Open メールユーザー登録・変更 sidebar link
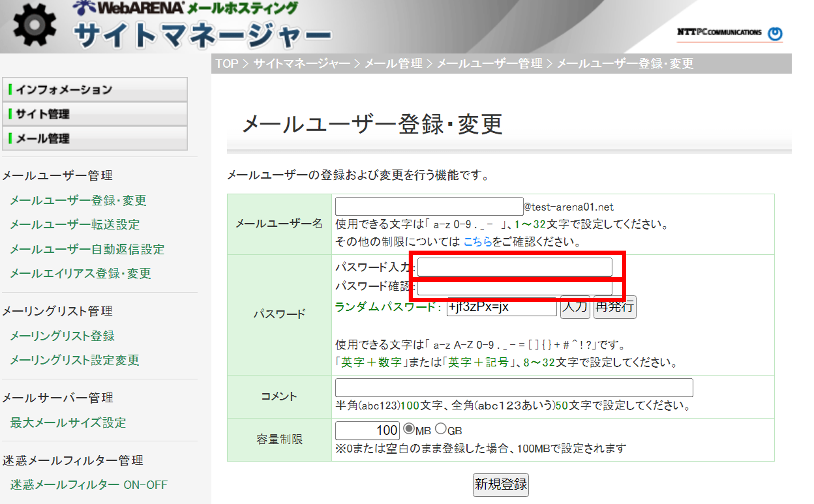 point(78,200)
